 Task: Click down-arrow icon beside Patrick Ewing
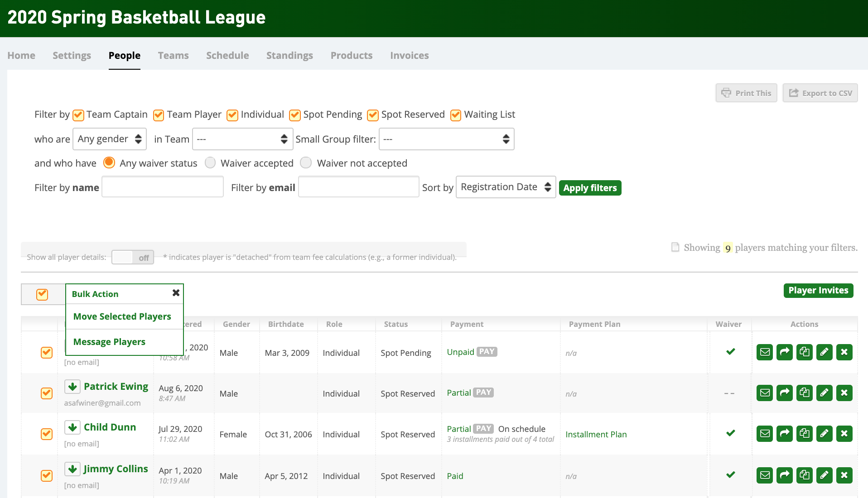(x=72, y=387)
